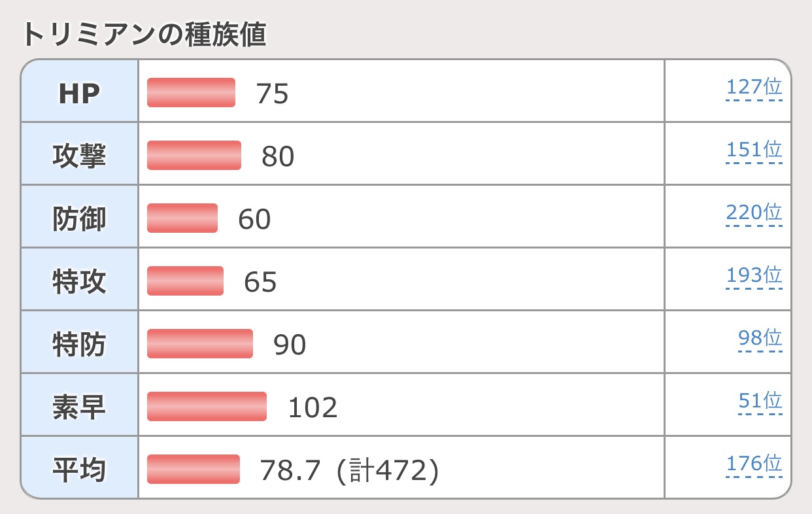812x514 pixels.
Task: Click the HP row header cell
Action: click(79, 93)
